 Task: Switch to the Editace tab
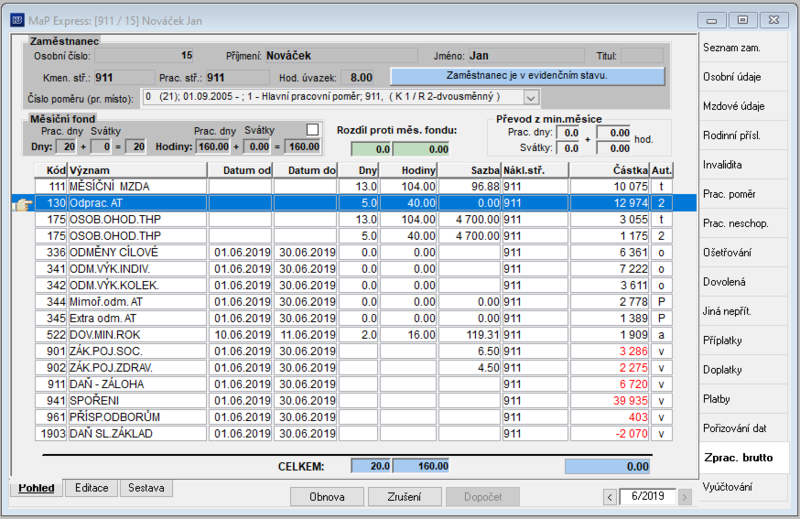click(91, 488)
